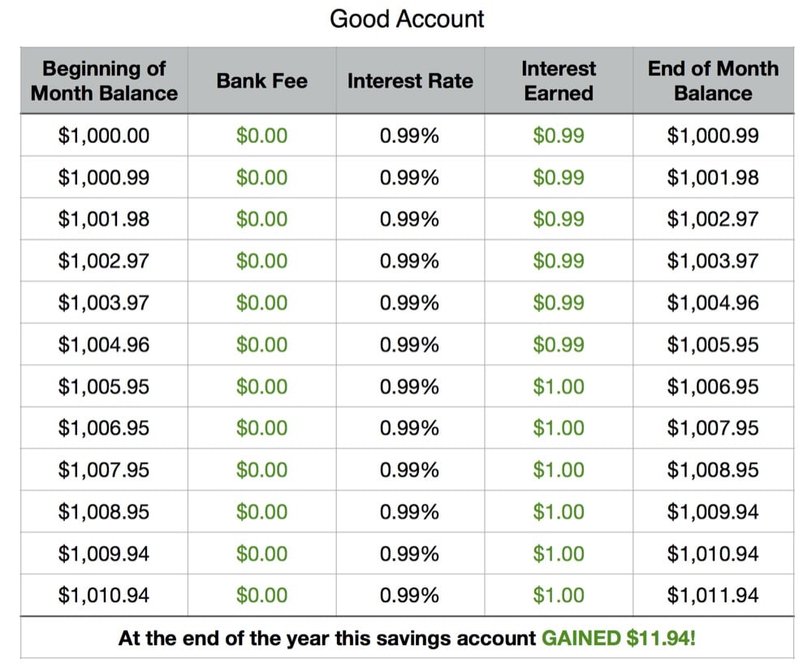Click the $1,007.95 end of month cell
The height and width of the screenshot is (672, 812).
[713, 428]
